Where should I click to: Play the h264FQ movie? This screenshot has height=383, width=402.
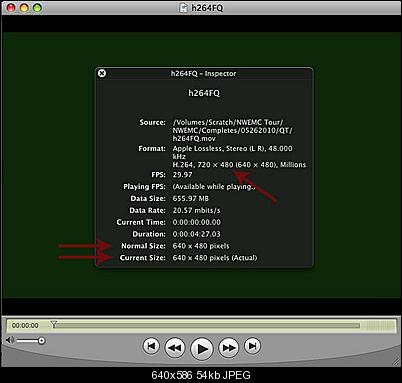click(202, 349)
